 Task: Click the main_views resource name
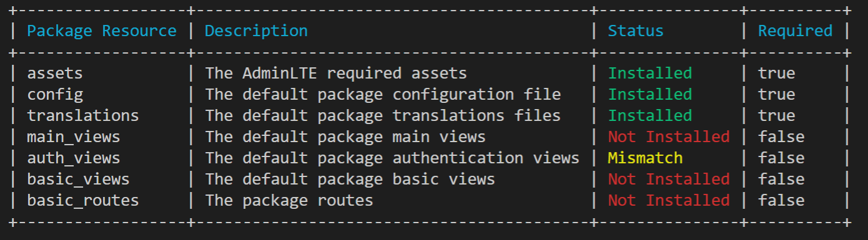pos(74,137)
